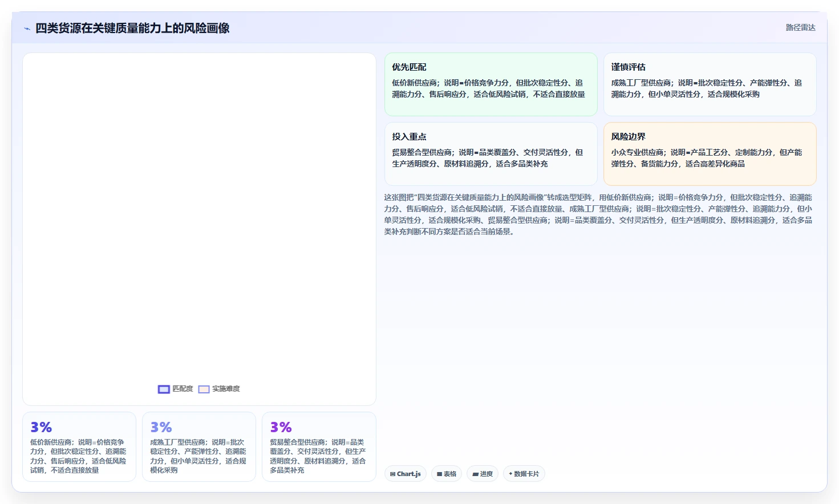Click the icon in the 表格 tag
The image size is (839, 504).
(x=440, y=474)
